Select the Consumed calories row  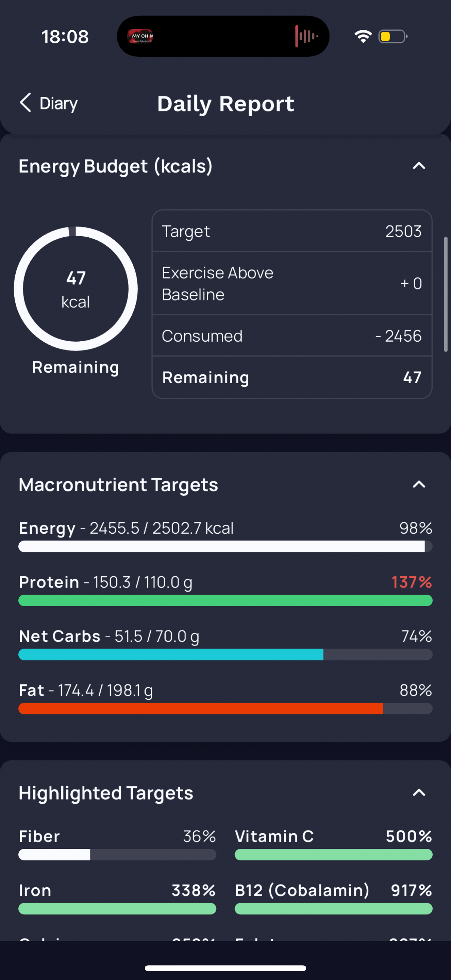point(292,336)
